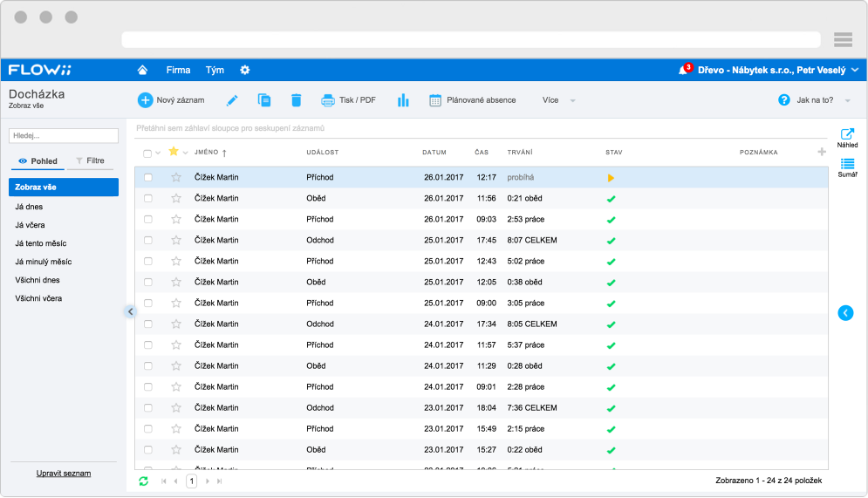The height and width of the screenshot is (498, 868).
Task: Check the 0:38 oběd row checkbox
Action: point(147,283)
